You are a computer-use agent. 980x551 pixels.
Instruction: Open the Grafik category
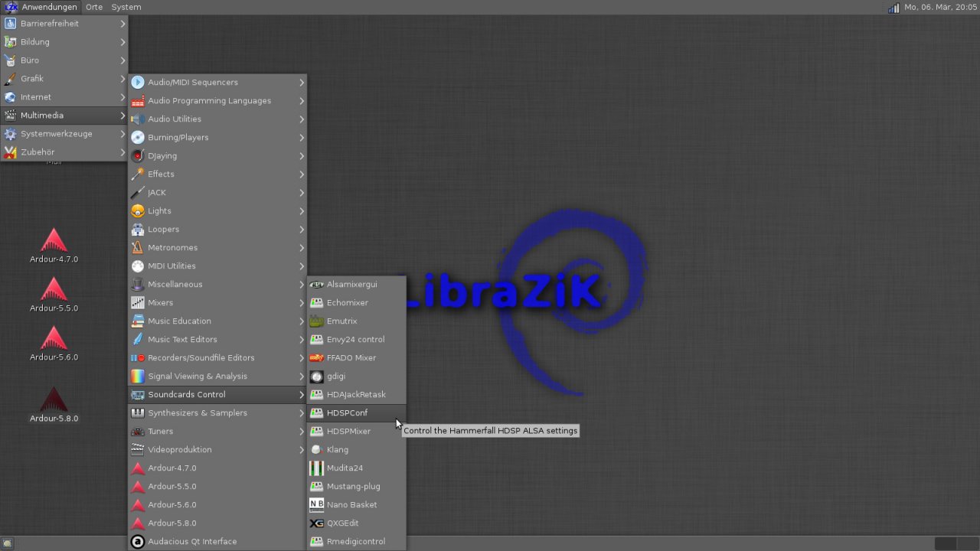tap(64, 79)
